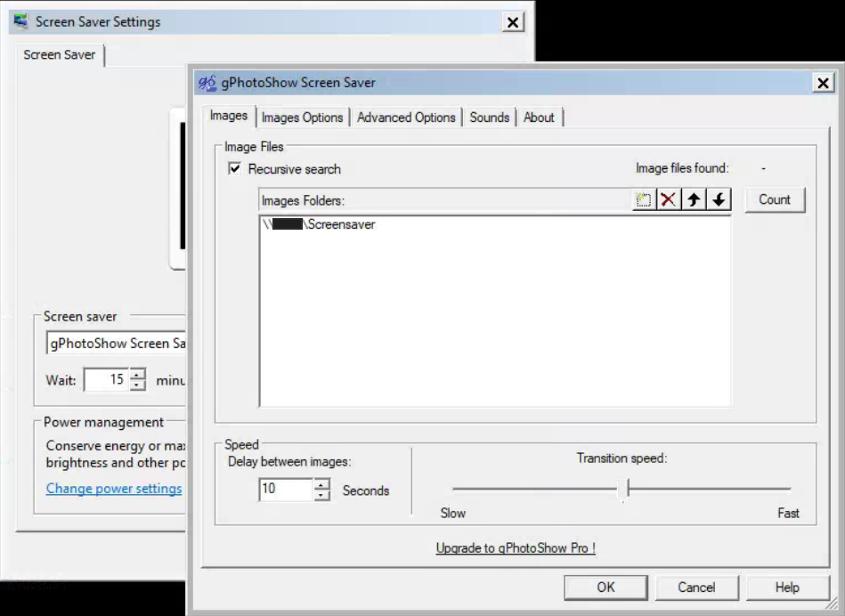Confirm with the OK button
Viewport: 845px width, 616px height.
pos(605,588)
